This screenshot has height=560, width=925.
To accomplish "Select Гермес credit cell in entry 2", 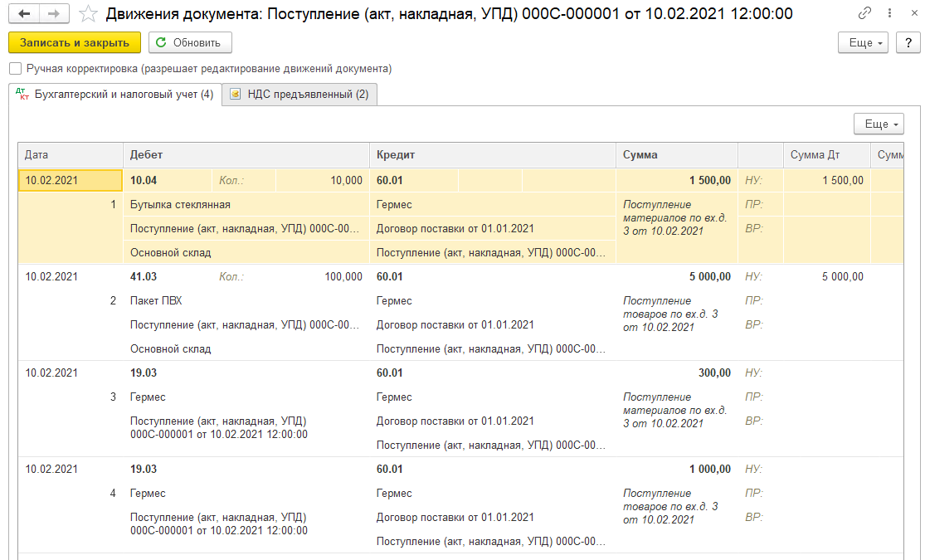I will coord(493,301).
